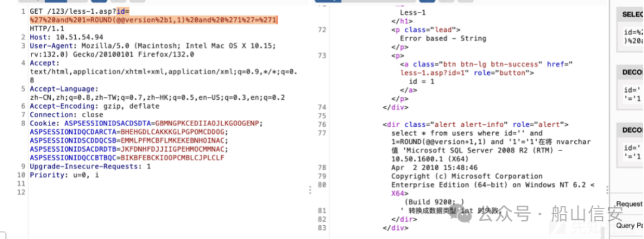The width and height of the screenshot is (644, 239).
Task: Click the <p class="lead"> tag in response
Action: pyautogui.click(x=426, y=30)
